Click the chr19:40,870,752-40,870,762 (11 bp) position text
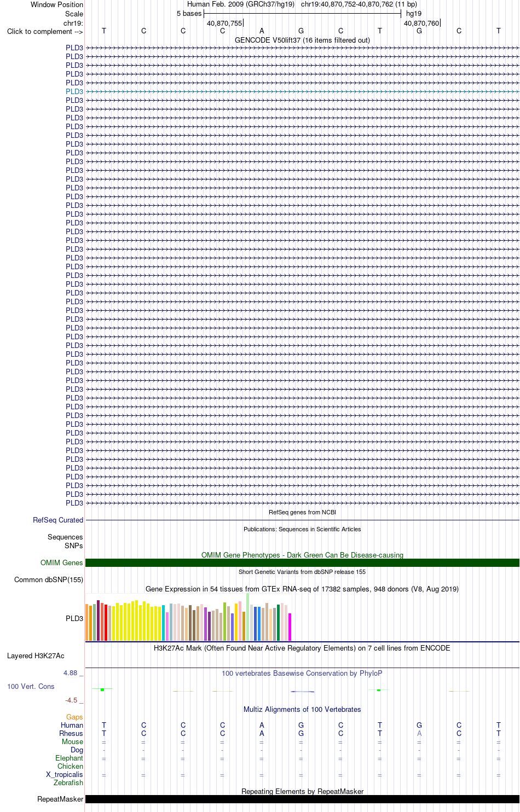The width and height of the screenshot is (520, 812). pyautogui.click(x=359, y=4)
